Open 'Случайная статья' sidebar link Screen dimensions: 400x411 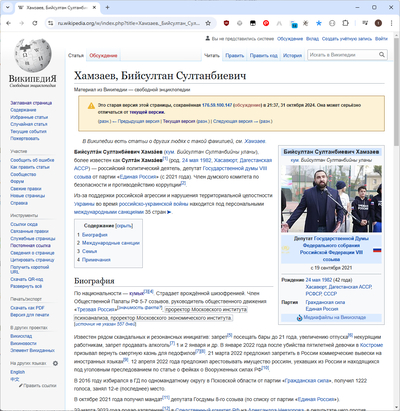29,124
